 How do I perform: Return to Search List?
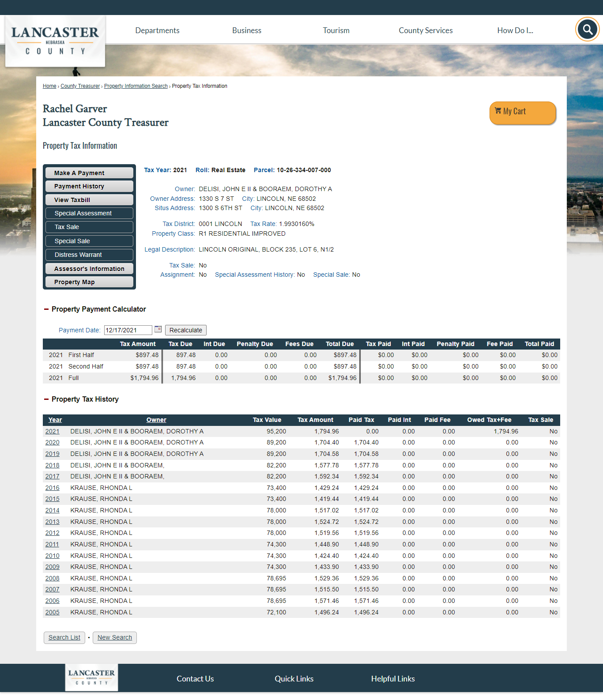tap(64, 637)
